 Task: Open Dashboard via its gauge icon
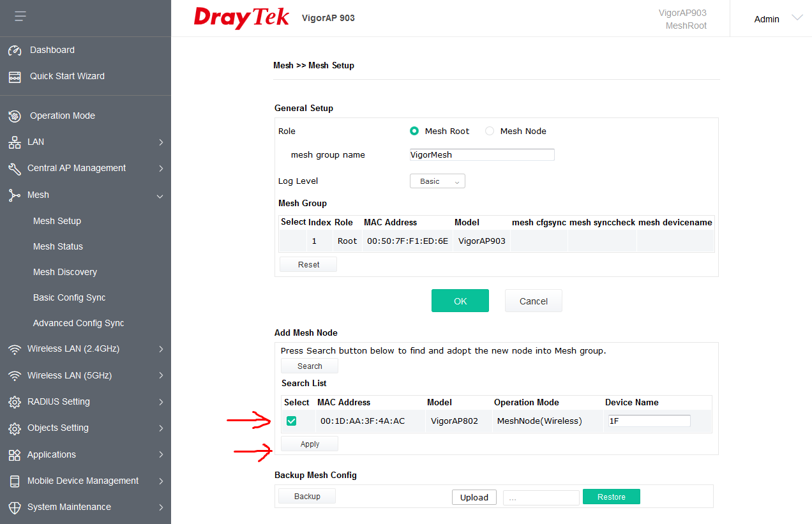point(15,50)
